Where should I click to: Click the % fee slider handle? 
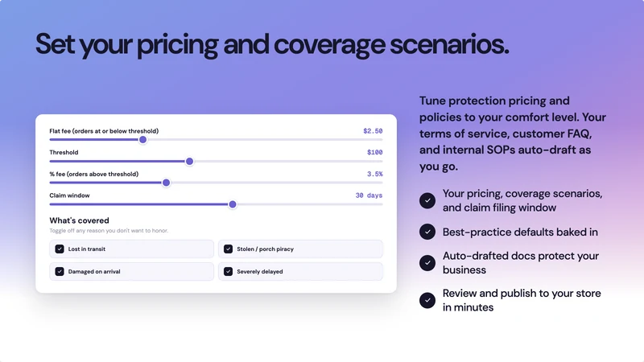(x=166, y=183)
